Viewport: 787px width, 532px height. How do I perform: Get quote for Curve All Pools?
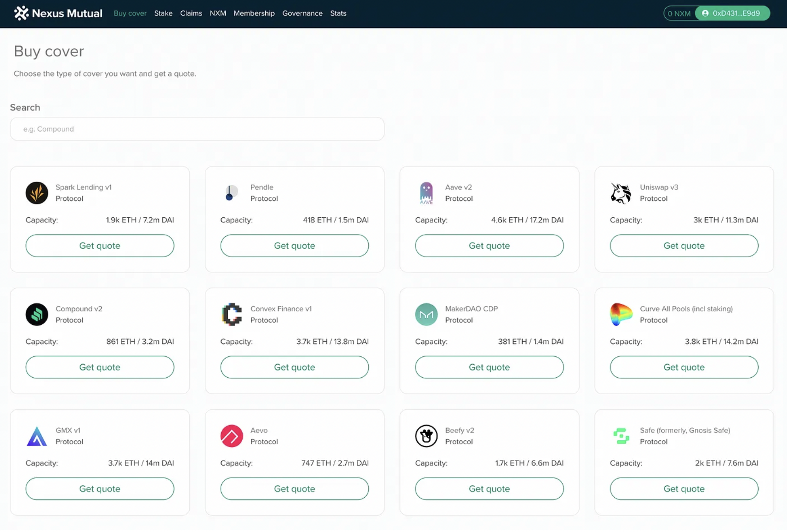pos(684,367)
